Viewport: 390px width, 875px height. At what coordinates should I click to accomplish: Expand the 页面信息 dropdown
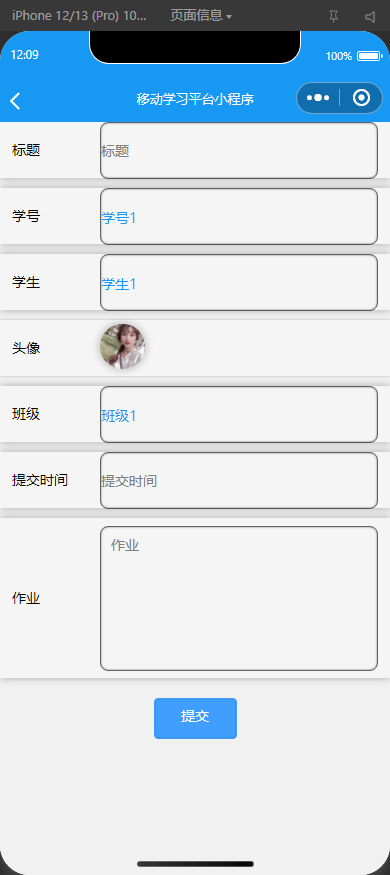(201, 16)
